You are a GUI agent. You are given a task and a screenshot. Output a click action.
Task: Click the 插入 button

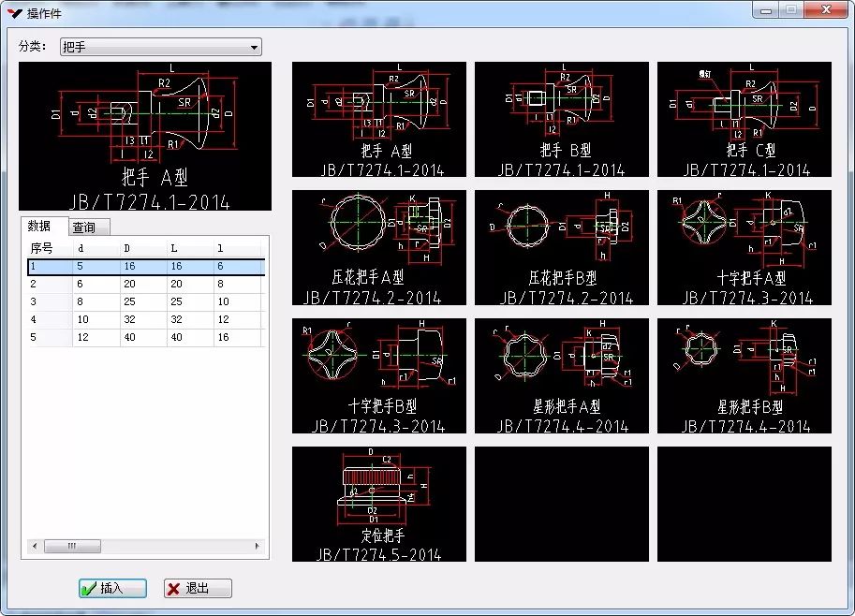tap(112, 588)
